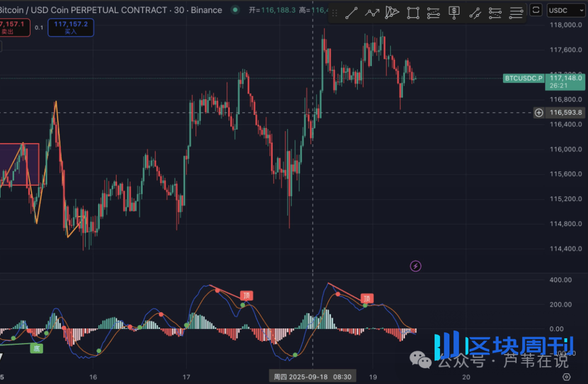Viewport: 588px width, 384px height.
Task: Click the 顶 label between dates 17 and 18
Action: pos(247,296)
